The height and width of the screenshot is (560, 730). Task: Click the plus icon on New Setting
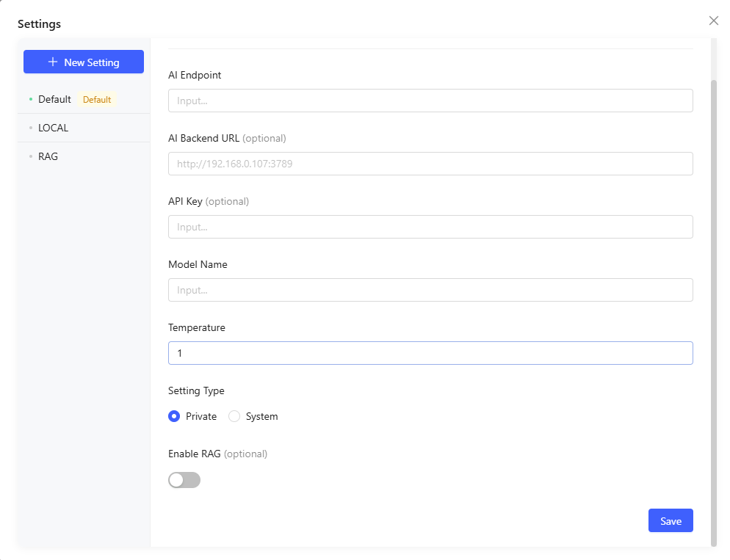[53, 62]
